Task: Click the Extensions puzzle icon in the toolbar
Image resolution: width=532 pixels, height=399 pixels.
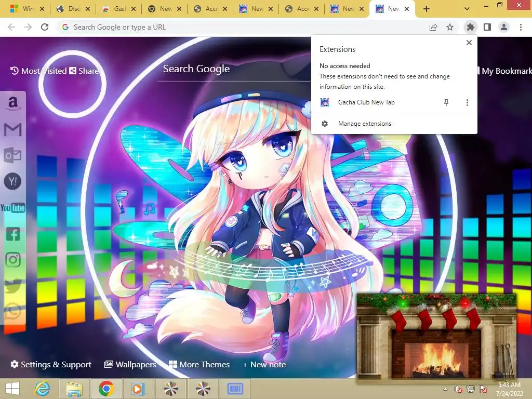Action: click(470, 27)
